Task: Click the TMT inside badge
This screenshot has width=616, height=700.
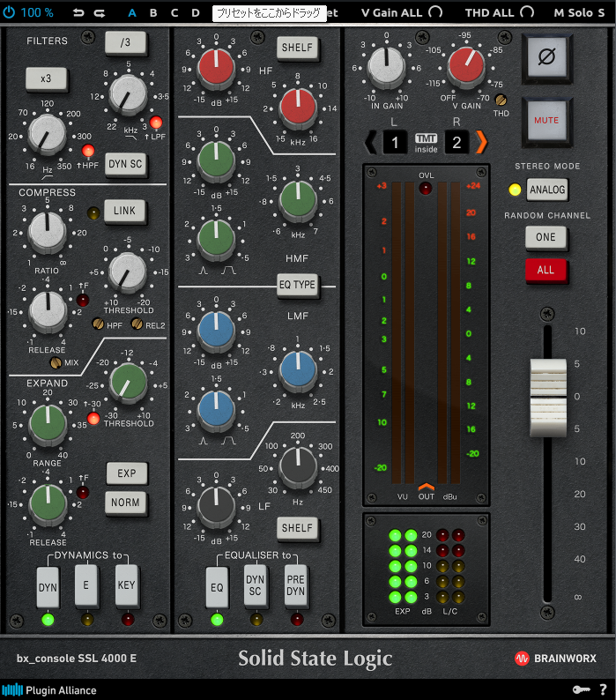Action: tap(427, 143)
